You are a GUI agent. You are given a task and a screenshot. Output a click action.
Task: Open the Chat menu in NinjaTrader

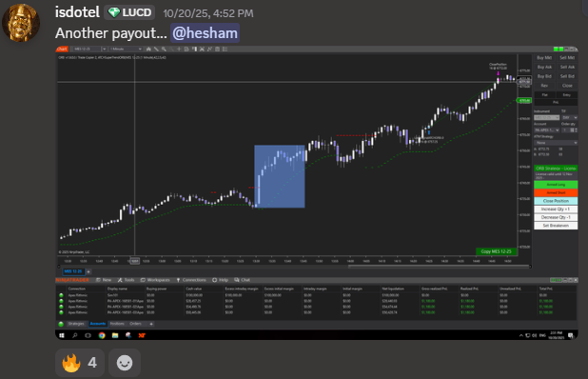coord(243,280)
